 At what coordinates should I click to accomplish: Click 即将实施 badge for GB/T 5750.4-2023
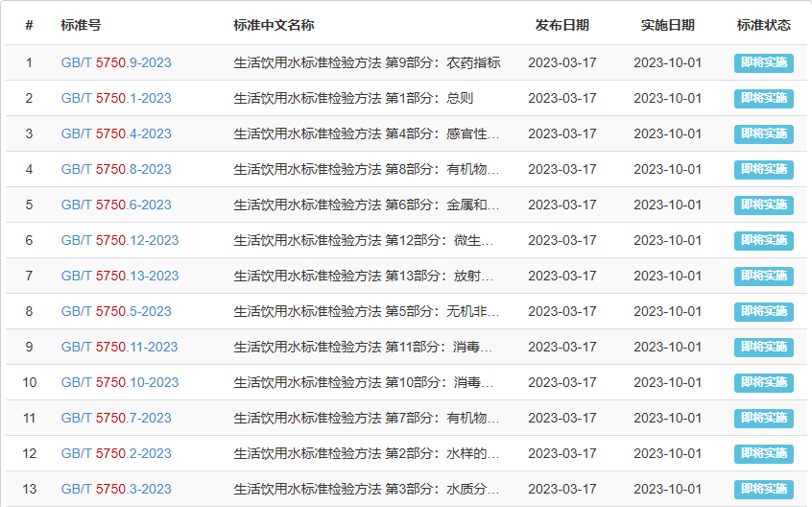pyautogui.click(x=764, y=134)
